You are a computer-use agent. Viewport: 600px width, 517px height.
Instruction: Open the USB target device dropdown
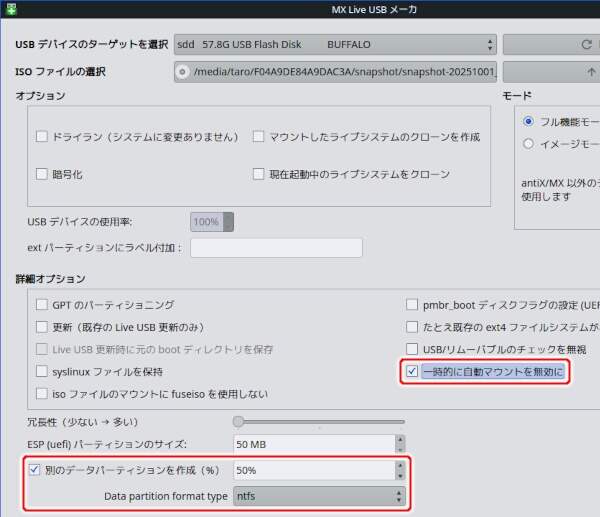pos(334,45)
